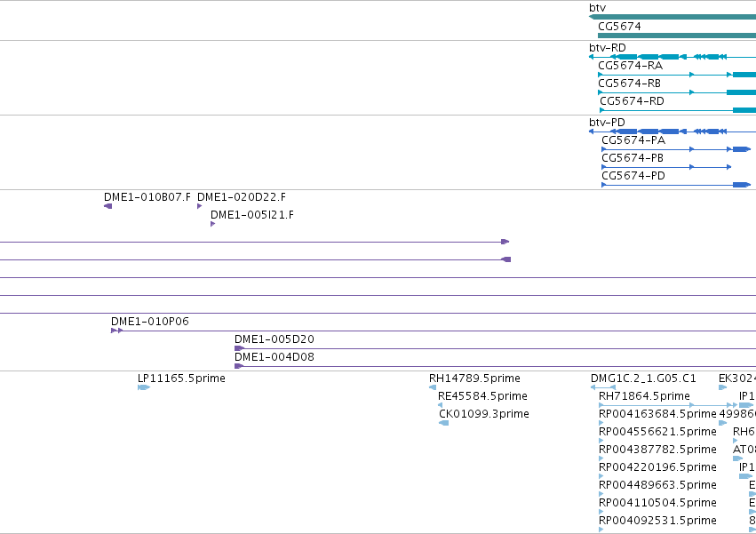The width and height of the screenshot is (756, 534).
Task: Select the CG5674 gene bar label
Action: click(x=619, y=27)
